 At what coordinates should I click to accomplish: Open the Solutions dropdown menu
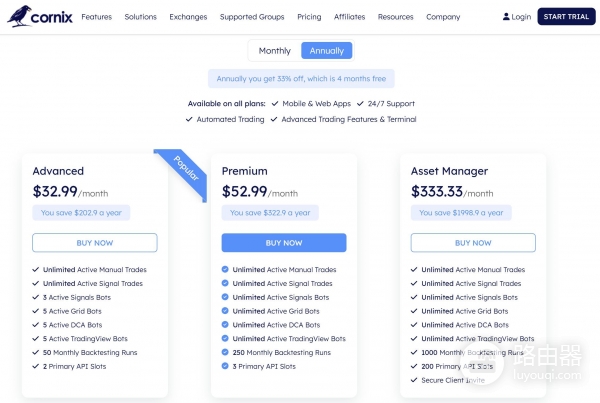pos(141,17)
